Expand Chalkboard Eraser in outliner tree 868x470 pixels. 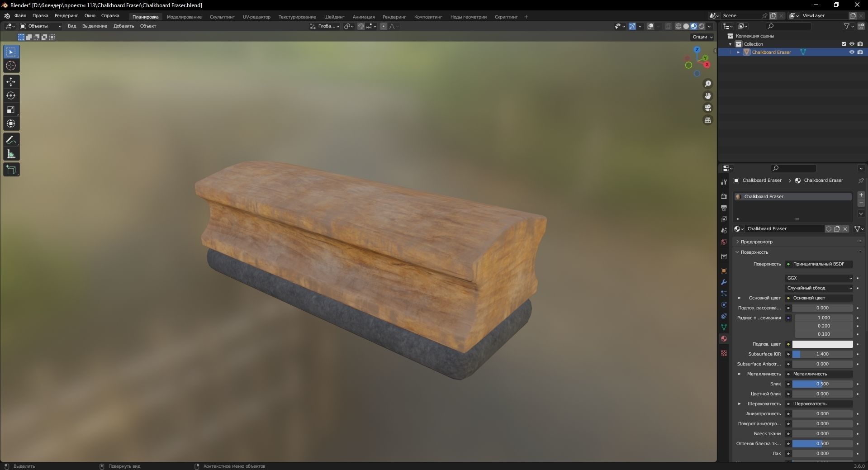[739, 52]
